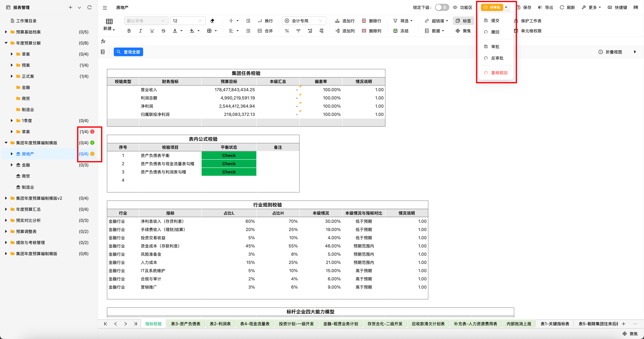Click the hamburger menu icon beside 房地产

(x=105, y=8)
